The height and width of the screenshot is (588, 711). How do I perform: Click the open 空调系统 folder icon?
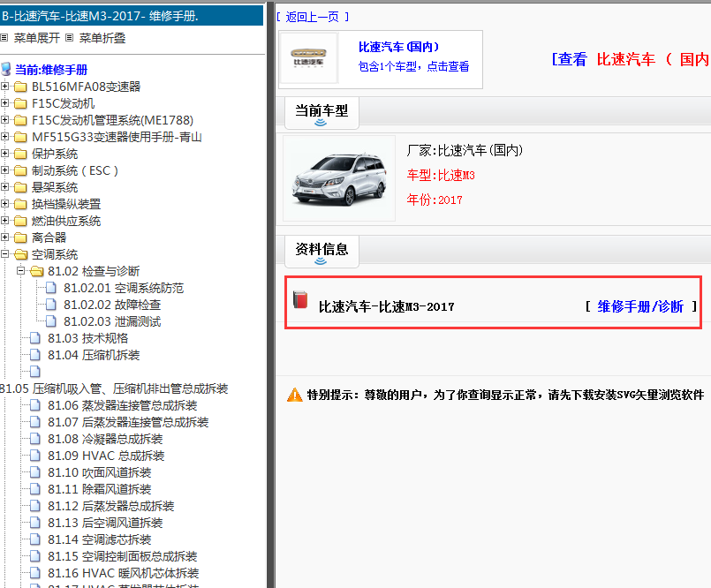click(20, 254)
